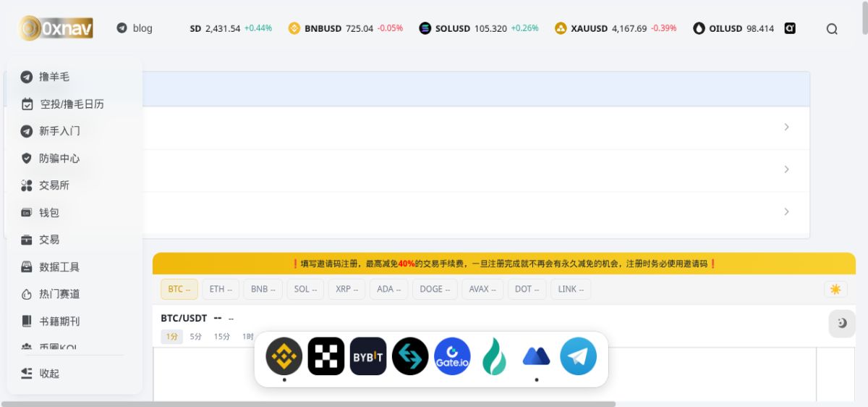868x407 pixels.
Task: Expand the third list row chevron
Action: [786, 211]
